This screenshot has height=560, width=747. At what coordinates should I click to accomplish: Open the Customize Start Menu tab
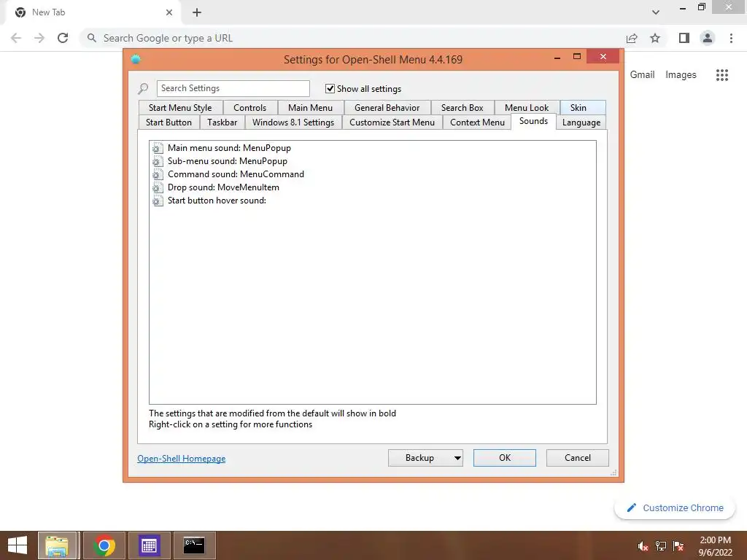pyautogui.click(x=392, y=122)
